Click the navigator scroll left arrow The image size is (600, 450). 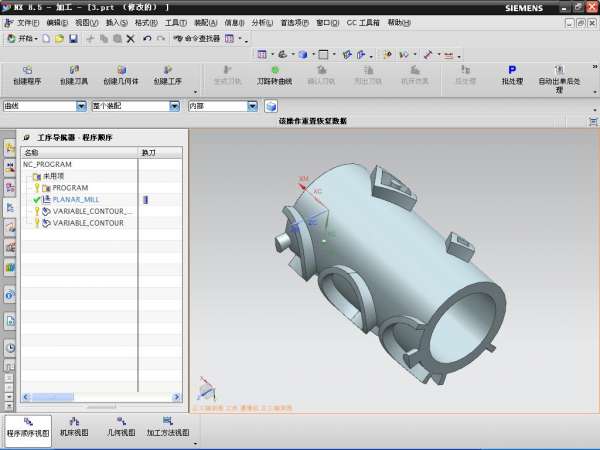[x=26, y=397]
